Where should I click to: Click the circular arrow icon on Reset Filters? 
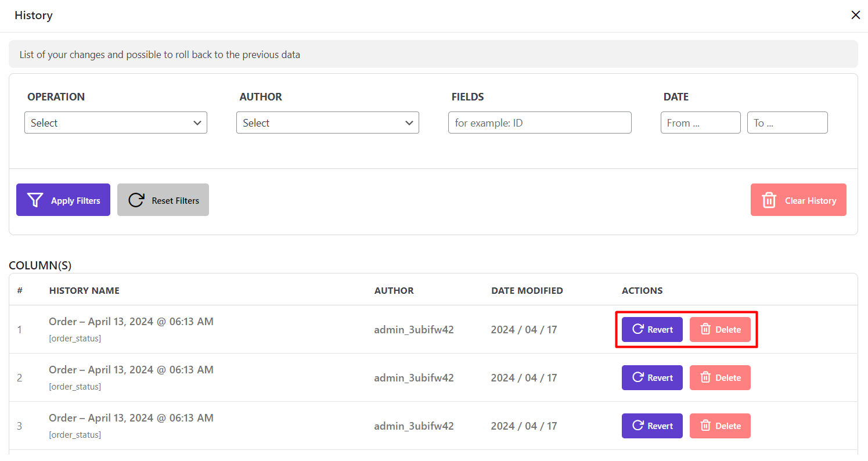click(136, 200)
